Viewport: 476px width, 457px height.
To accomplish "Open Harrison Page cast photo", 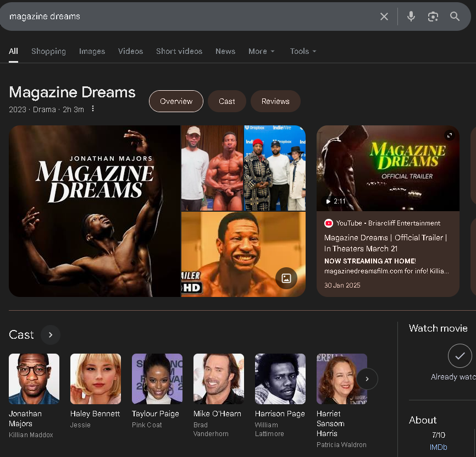I will click(x=280, y=379).
